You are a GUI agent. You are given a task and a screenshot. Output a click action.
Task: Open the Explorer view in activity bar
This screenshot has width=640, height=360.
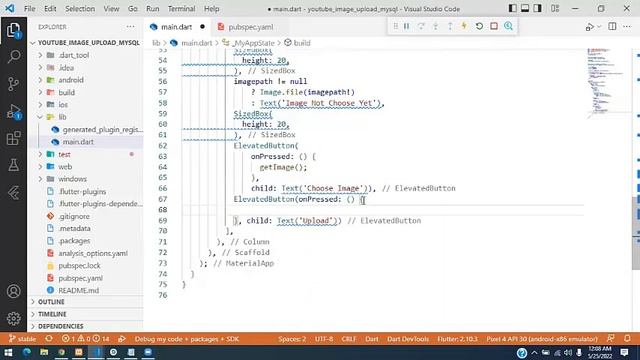coord(13,30)
